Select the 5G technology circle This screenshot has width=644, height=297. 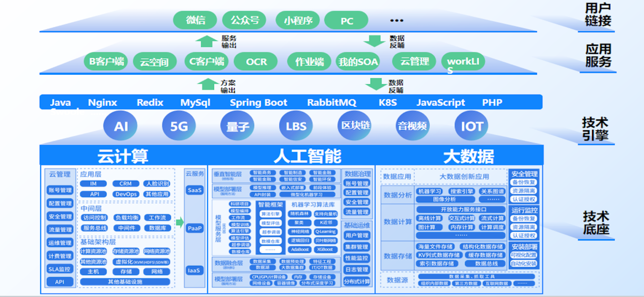coord(179,126)
